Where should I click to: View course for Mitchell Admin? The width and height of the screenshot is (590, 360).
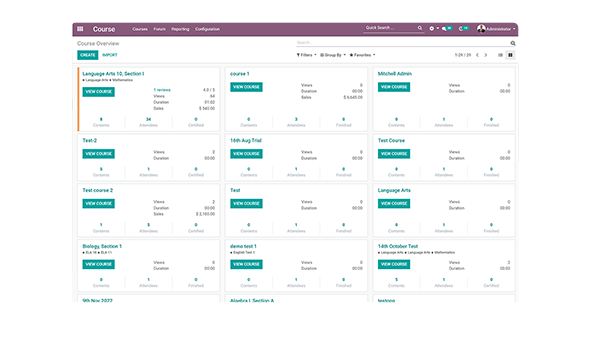pos(394,87)
